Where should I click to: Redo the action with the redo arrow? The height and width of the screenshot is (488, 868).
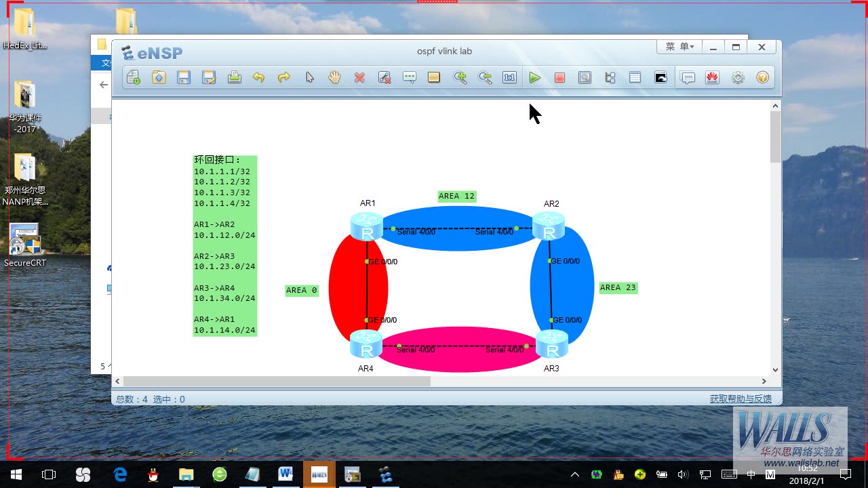[x=283, y=78]
